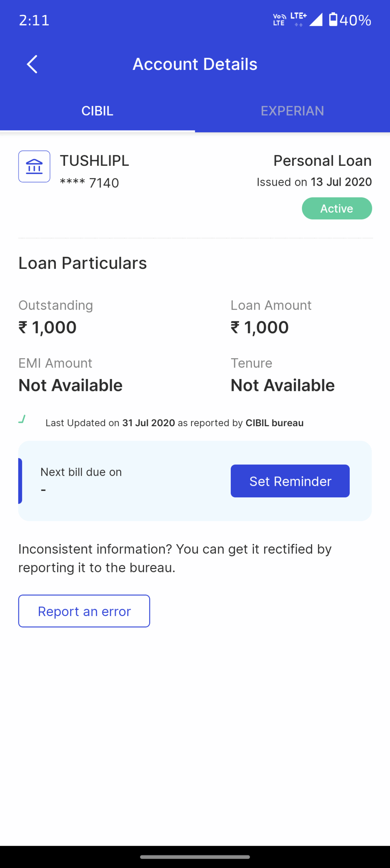Tap the EMI Amount Not Available value
This screenshot has height=868, width=390.
[70, 386]
